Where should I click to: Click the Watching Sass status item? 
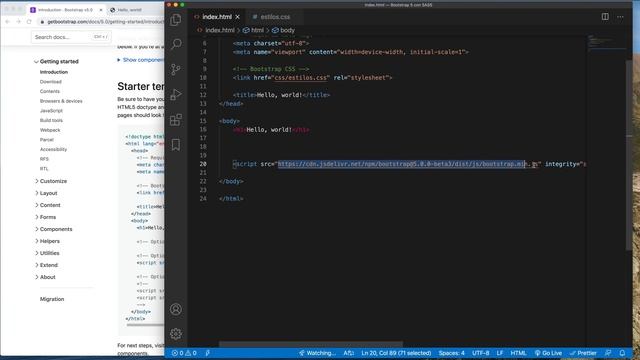click(317, 353)
